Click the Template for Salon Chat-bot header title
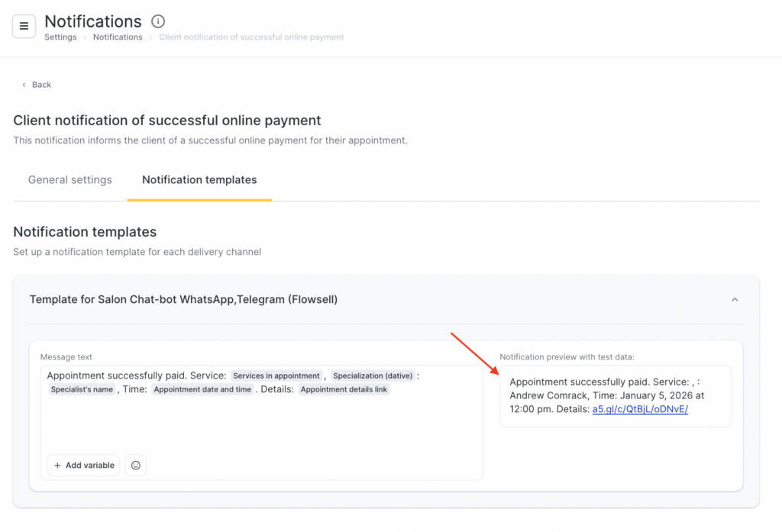The height and width of the screenshot is (532, 782). point(183,299)
